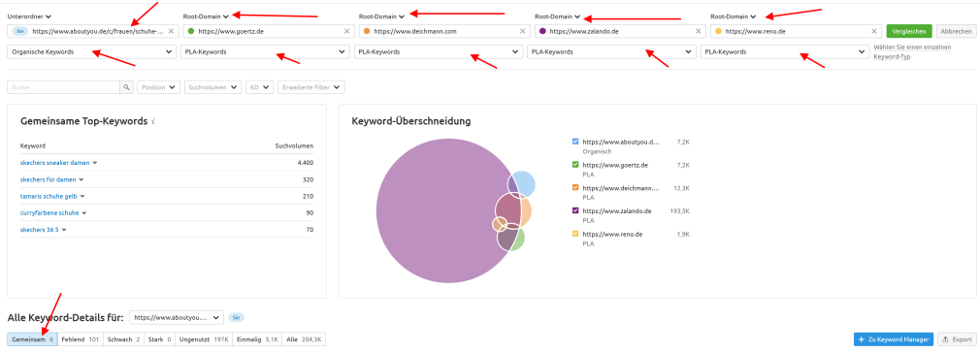Select the Alle tab

tap(304, 339)
